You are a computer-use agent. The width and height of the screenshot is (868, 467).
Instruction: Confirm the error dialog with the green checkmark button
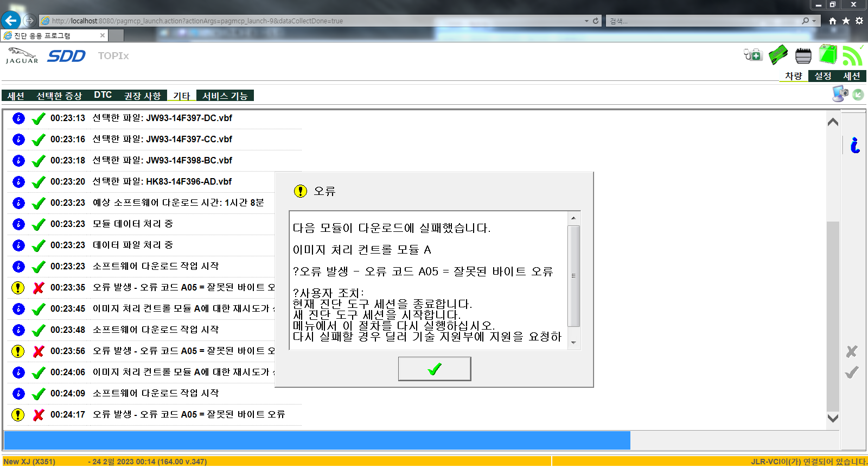(x=435, y=369)
